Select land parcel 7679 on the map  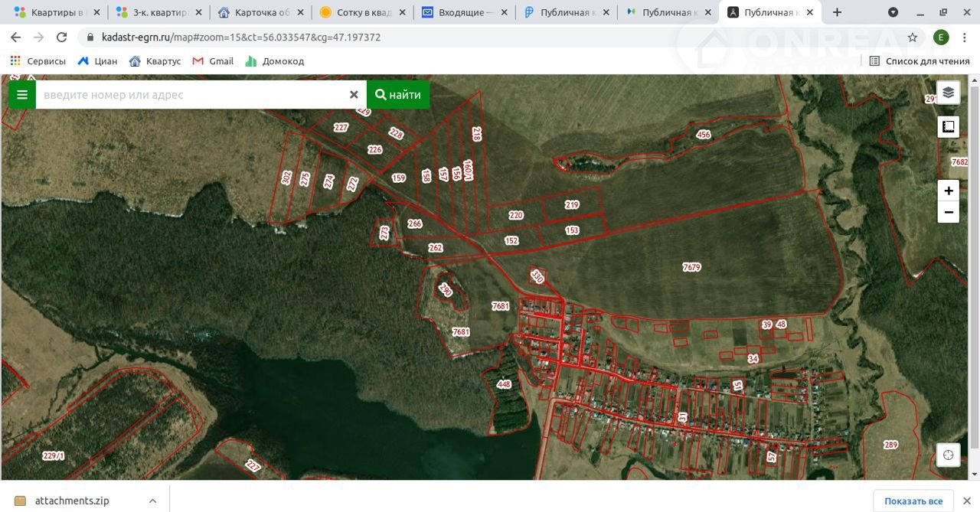[691, 267]
